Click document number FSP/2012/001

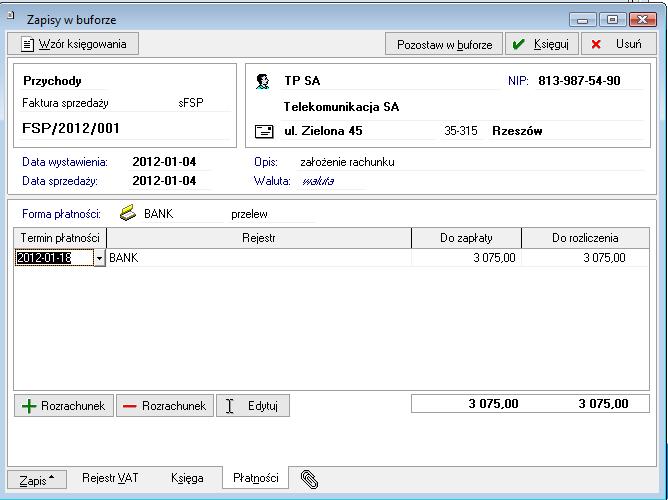[x=71, y=128]
